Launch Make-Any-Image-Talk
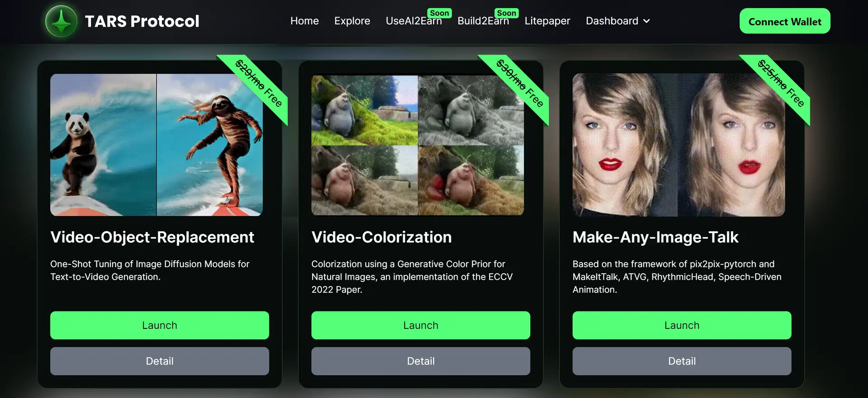Image resolution: width=868 pixels, height=398 pixels. coord(681,325)
